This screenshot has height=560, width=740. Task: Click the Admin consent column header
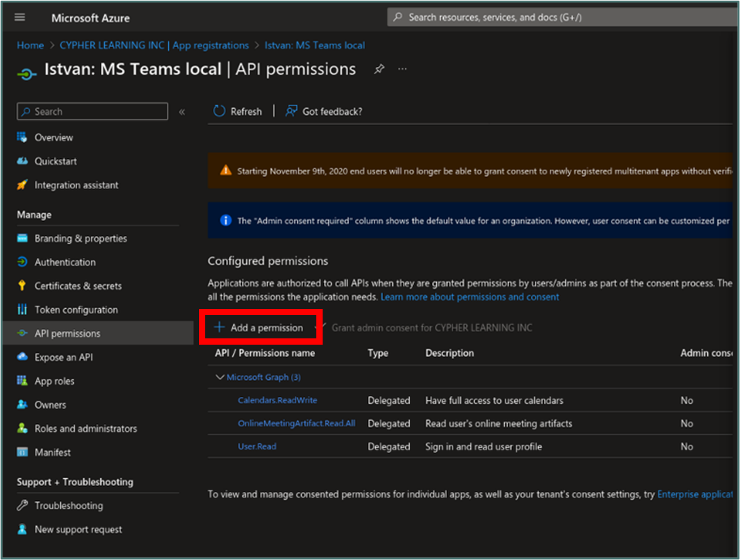(706, 353)
